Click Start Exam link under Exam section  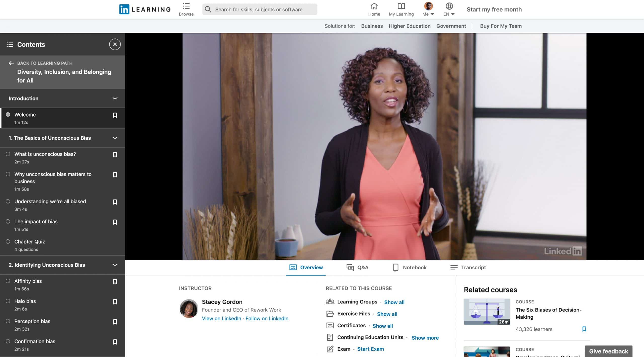click(370, 349)
